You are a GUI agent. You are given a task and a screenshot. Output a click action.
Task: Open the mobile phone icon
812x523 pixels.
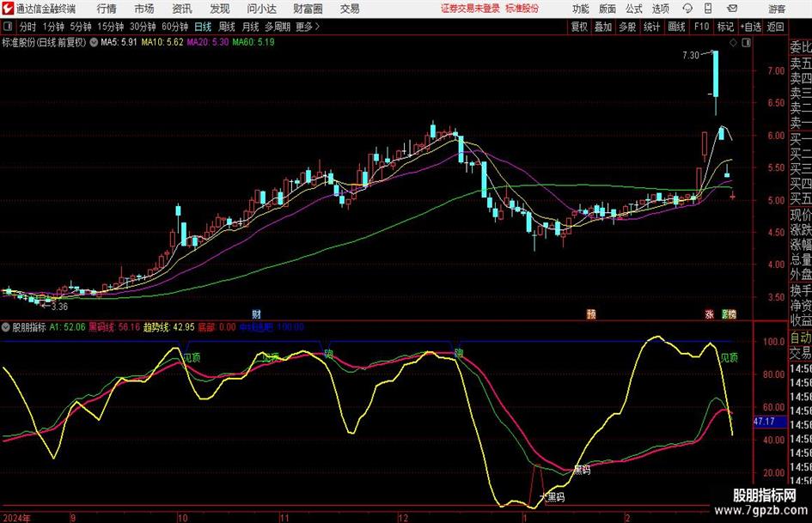coord(708,9)
